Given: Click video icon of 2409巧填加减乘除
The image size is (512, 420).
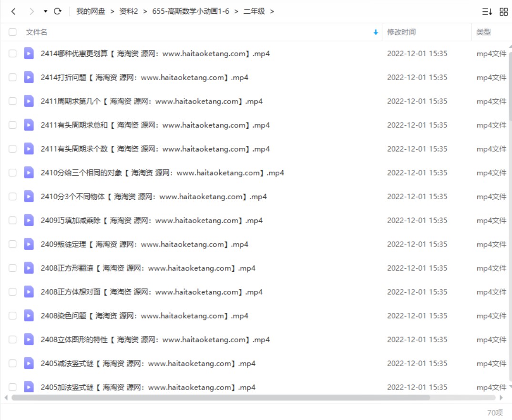Looking at the screenshot, I should pyautogui.click(x=29, y=220).
